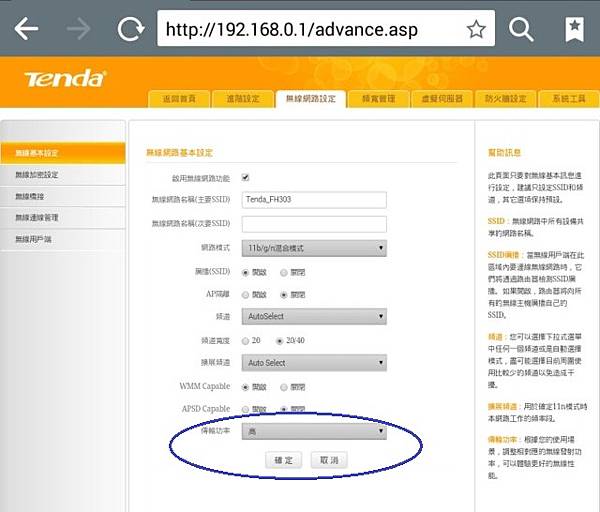Select the 無線網路設定 tab
This screenshot has height=512, width=600.
(311, 99)
